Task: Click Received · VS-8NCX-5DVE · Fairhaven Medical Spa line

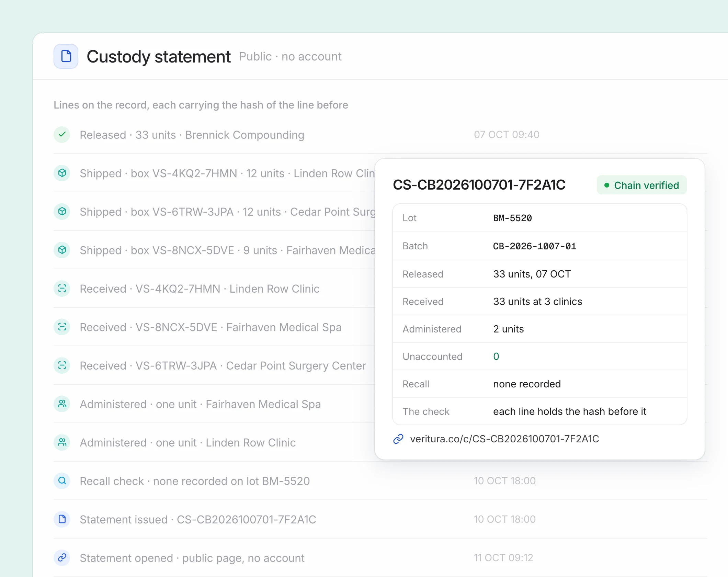Action: pyautogui.click(x=211, y=327)
